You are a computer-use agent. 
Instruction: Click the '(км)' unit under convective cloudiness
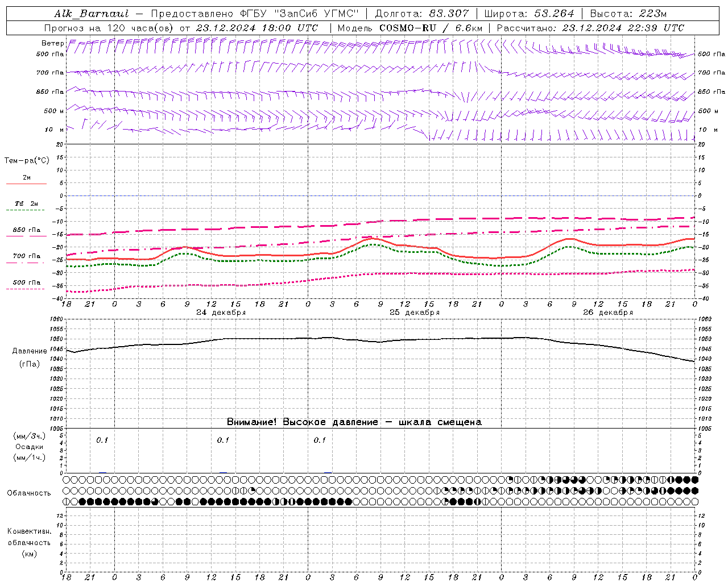coord(29,554)
